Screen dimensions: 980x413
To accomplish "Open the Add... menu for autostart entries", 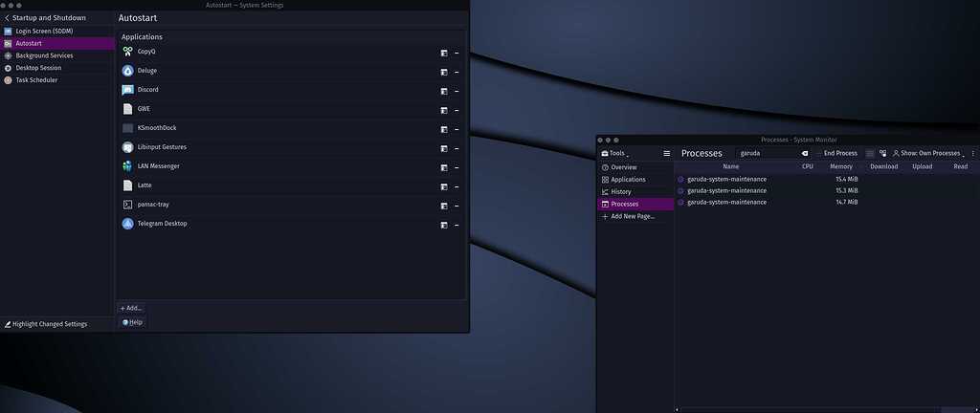I will tap(131, 308).
